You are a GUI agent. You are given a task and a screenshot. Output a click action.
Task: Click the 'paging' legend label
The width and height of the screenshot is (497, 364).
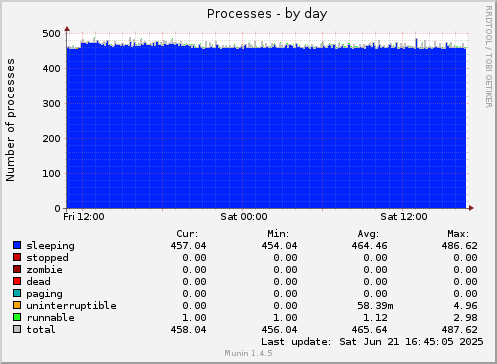[44, 294]
